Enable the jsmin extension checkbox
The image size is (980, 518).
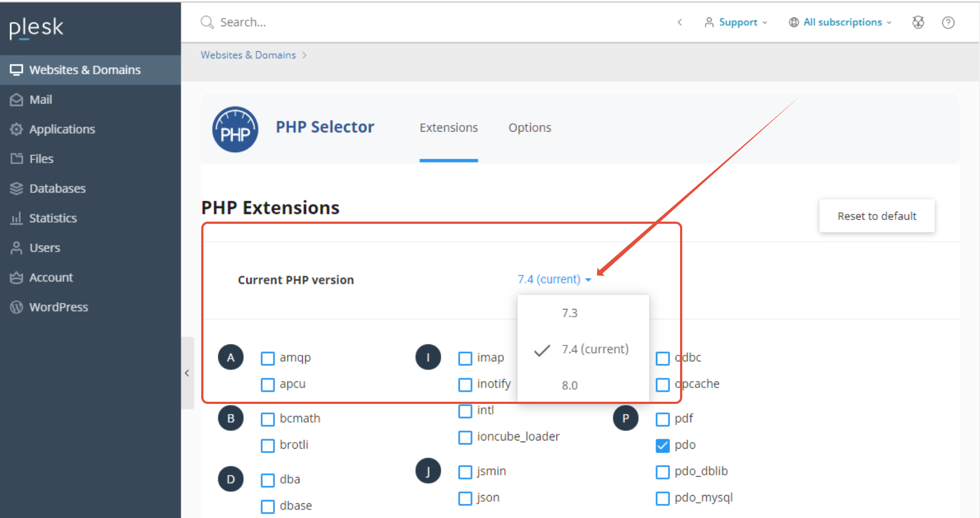465,472
